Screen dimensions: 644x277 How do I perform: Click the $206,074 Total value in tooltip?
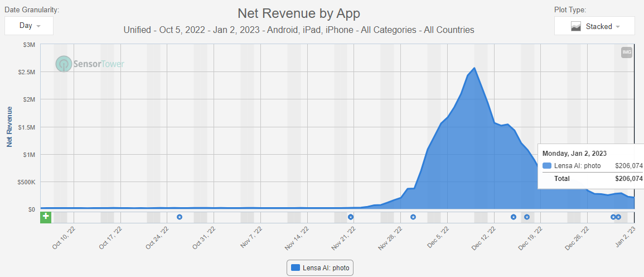click(628, 179)
